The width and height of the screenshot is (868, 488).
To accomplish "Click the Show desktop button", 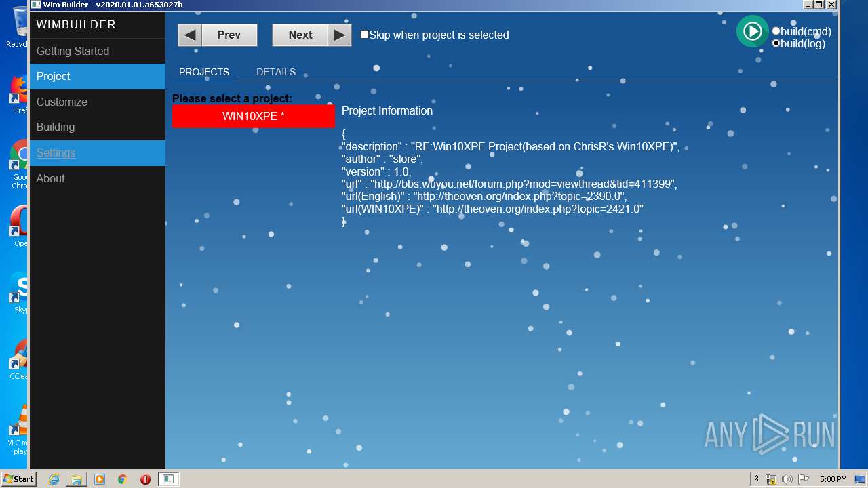I will [x=861, y=479].
